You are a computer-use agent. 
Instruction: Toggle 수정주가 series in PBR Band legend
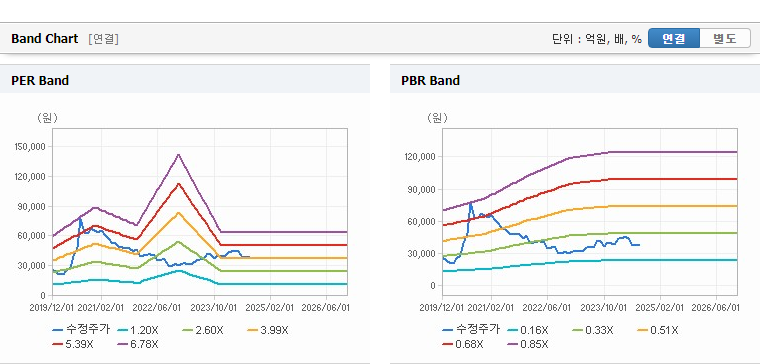(x=471, y=330)
